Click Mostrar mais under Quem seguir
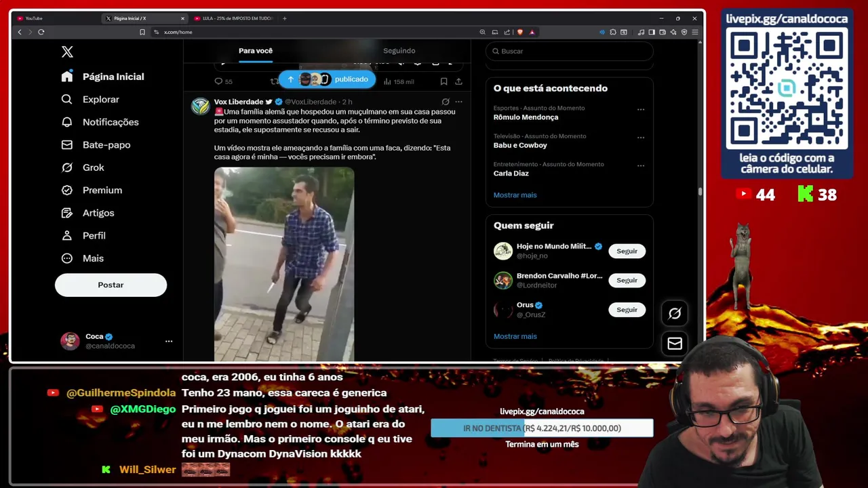 [515, 336]
